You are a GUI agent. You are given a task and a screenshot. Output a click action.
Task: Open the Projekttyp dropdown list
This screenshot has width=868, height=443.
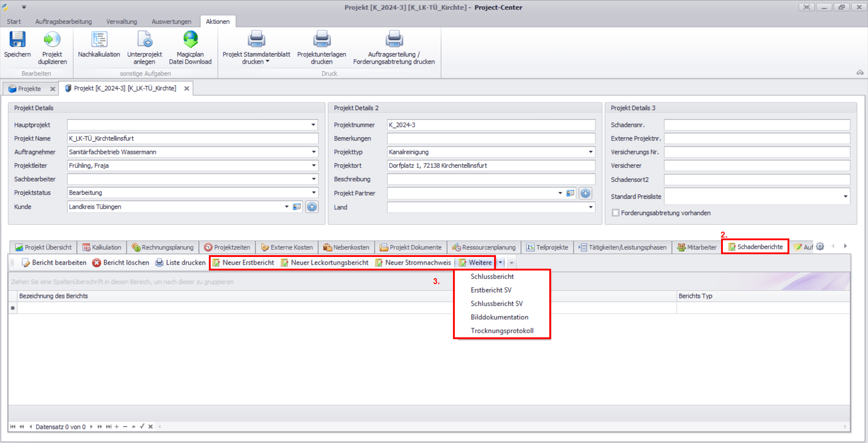point(590,152)
